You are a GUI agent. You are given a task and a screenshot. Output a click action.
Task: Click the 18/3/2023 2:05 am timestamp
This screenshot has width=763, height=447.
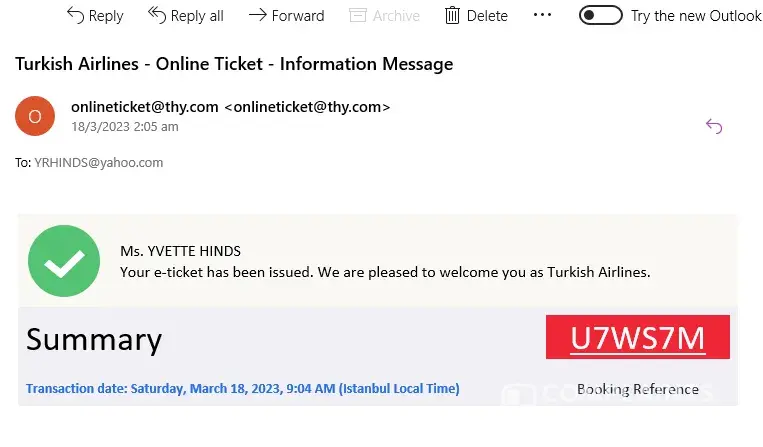[125, 127]
